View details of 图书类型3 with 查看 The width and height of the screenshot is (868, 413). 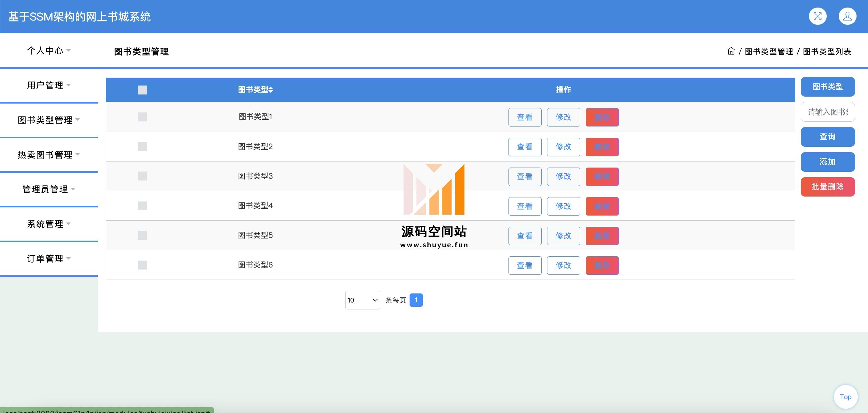(525, 177)
